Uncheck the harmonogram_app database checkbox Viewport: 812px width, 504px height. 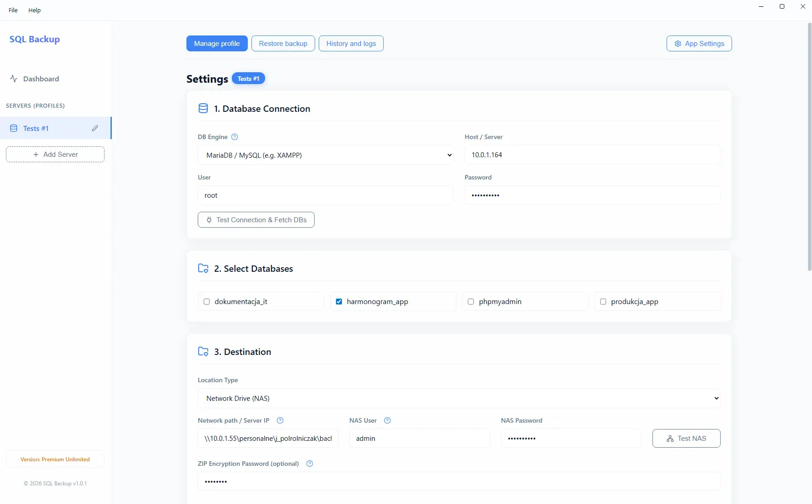coord(339,301)
